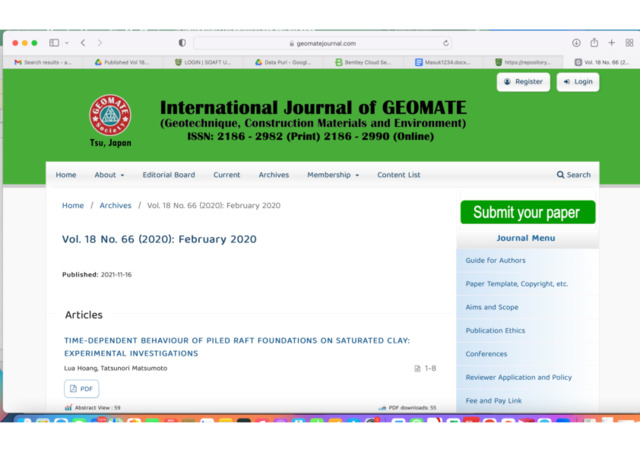This screenshot has height=452, width=640.
Task: Switch to the Bentley Cloud Se tab
Action: point(363,62)
